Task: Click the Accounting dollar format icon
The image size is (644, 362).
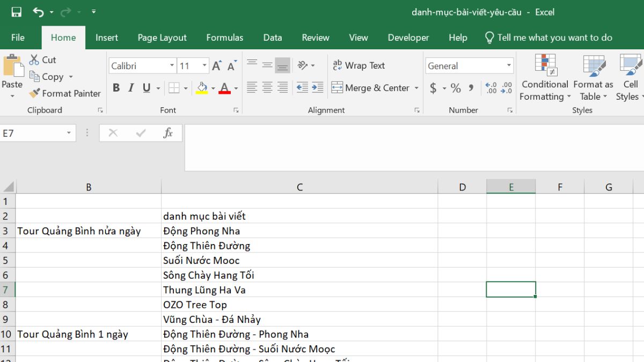Action: [433, 88]
